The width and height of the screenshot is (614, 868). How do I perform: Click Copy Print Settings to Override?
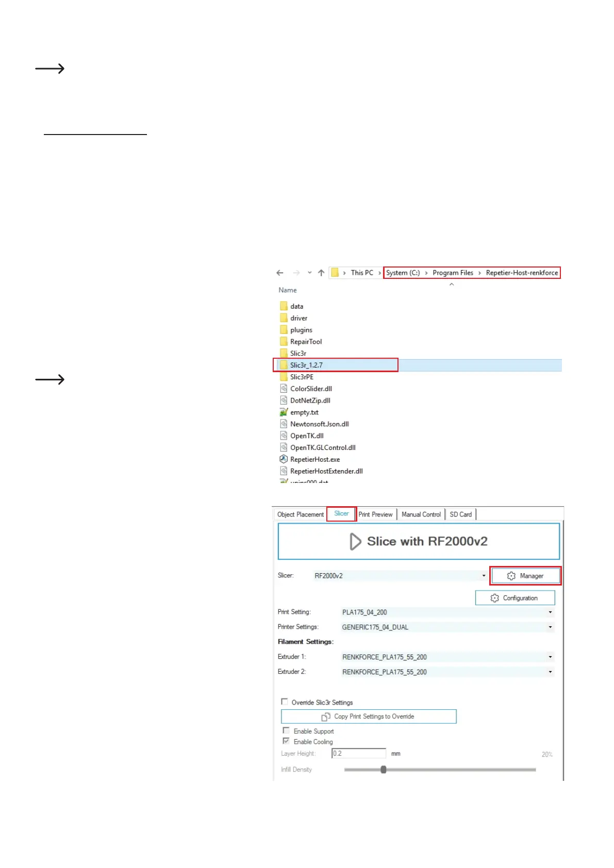point(369,716)
